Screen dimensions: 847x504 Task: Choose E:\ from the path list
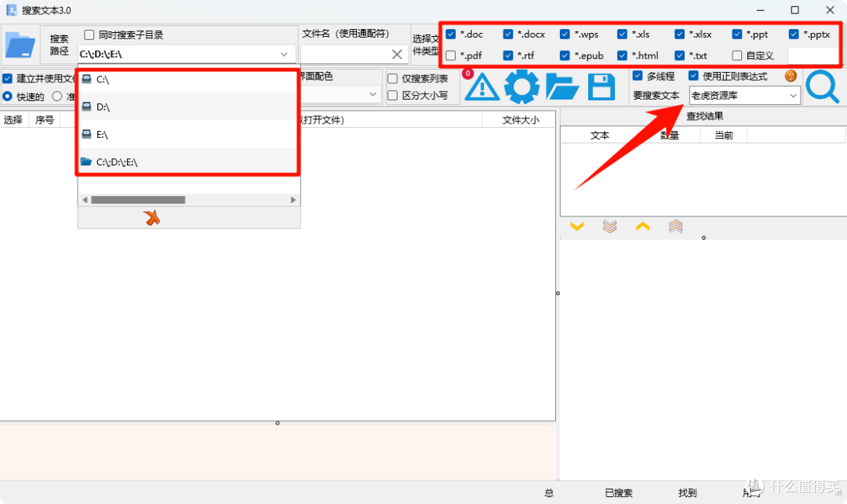click(187, 134)
